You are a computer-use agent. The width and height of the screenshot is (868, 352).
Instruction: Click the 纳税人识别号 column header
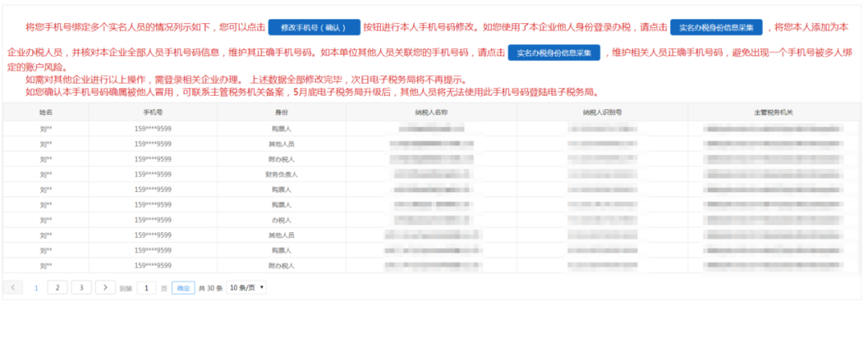pos(602,113)
